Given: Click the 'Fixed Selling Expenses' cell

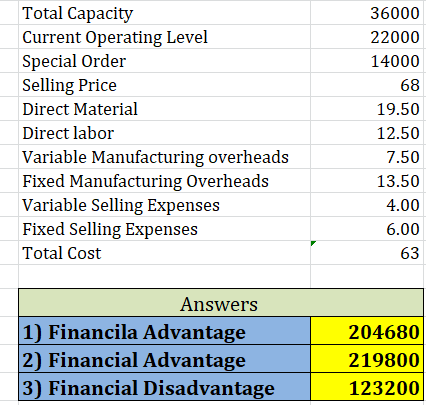Looking at the screenshot, I should click(x=164, y=229).
